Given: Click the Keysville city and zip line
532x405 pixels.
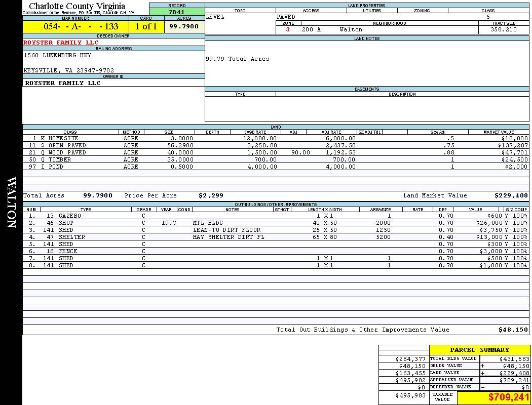Looking at the screenshot, I should (69, 70).
